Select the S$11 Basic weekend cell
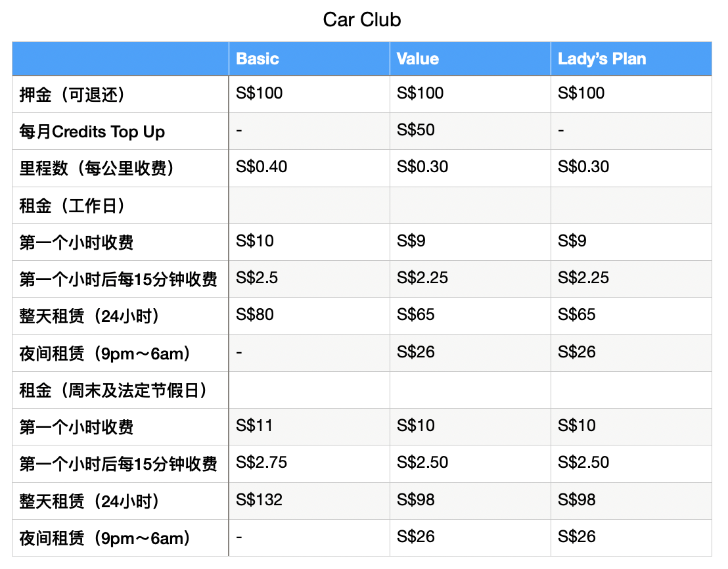 (x=254, y=426)
